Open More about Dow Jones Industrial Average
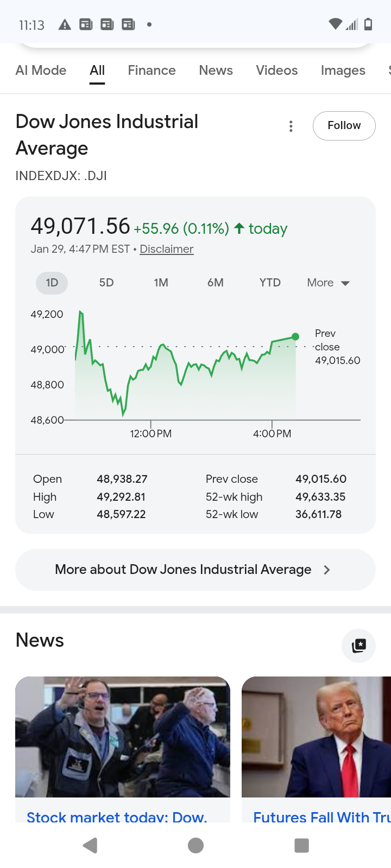391x868 pixels. [183, 570]
